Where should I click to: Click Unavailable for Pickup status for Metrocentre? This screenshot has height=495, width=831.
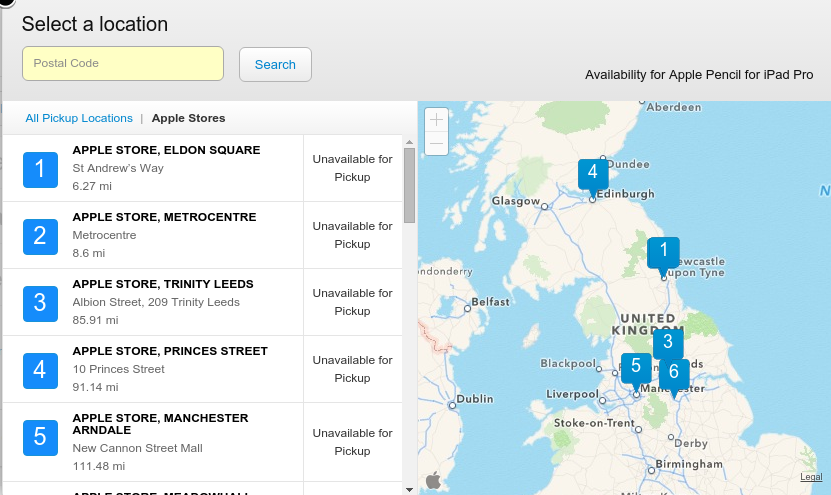[352, 235]
